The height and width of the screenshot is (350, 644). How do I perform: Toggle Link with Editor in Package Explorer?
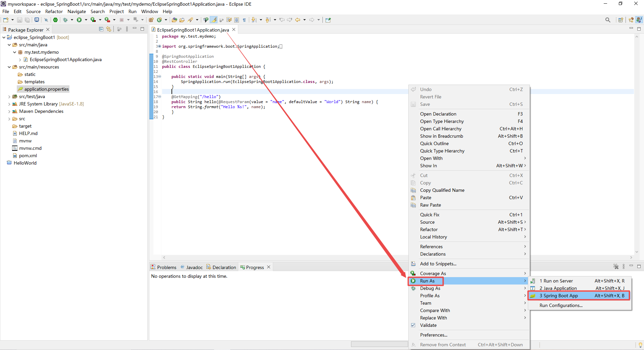point(108,29)
